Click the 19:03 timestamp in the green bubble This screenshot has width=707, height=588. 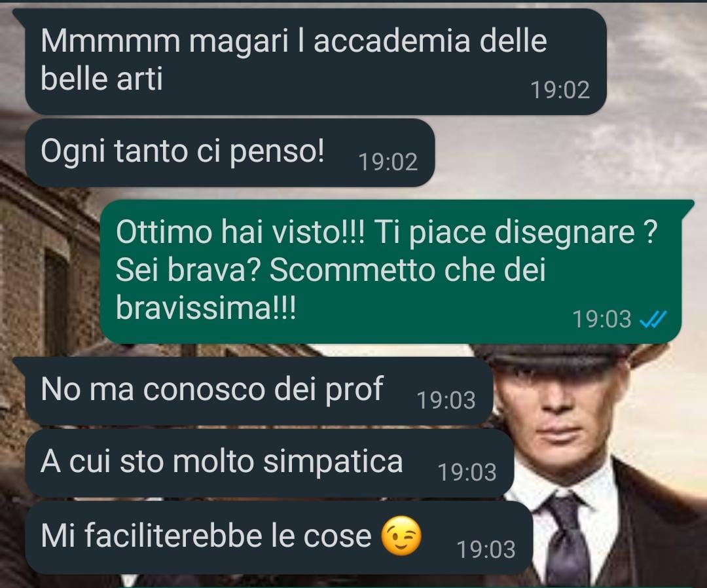pos(602,320)
